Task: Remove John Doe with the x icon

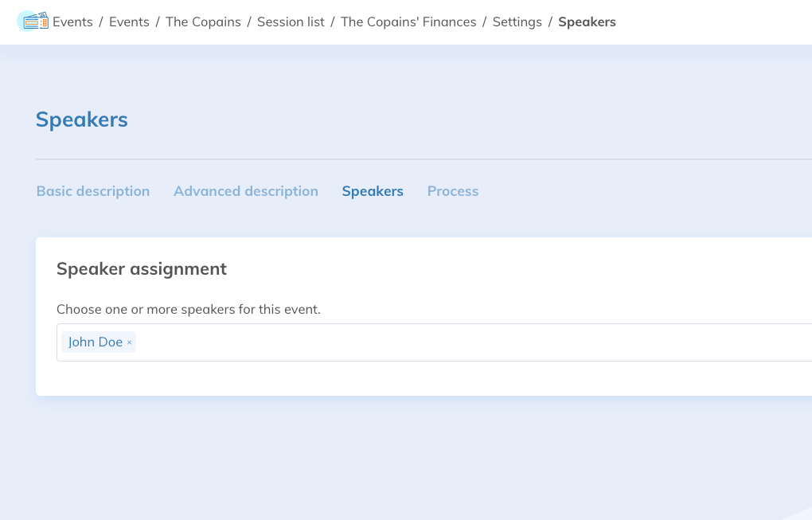Action: (129, 342)
